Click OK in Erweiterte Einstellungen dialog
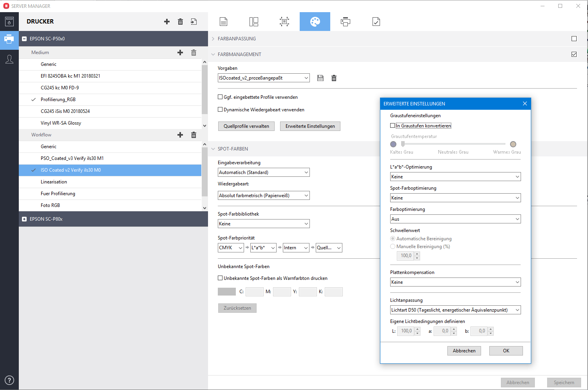This screenshot has width=588, height=390. point(506,351)
